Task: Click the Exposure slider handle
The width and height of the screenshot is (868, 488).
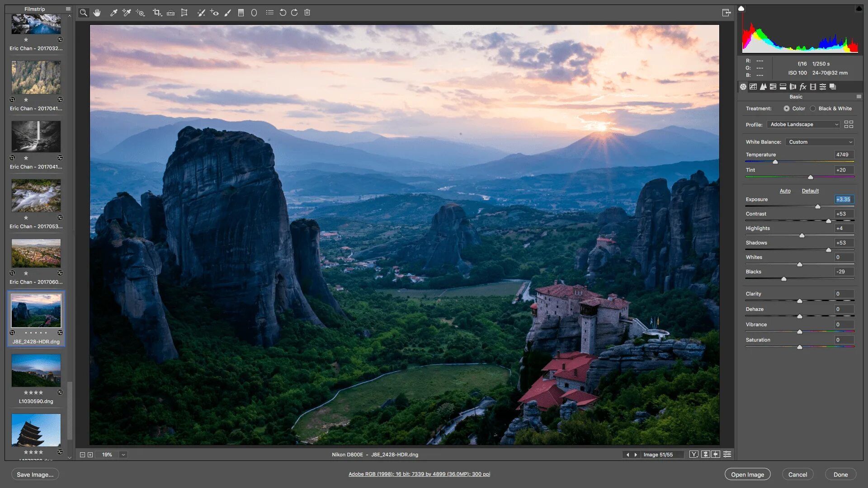Action: [x=817, y=206]
